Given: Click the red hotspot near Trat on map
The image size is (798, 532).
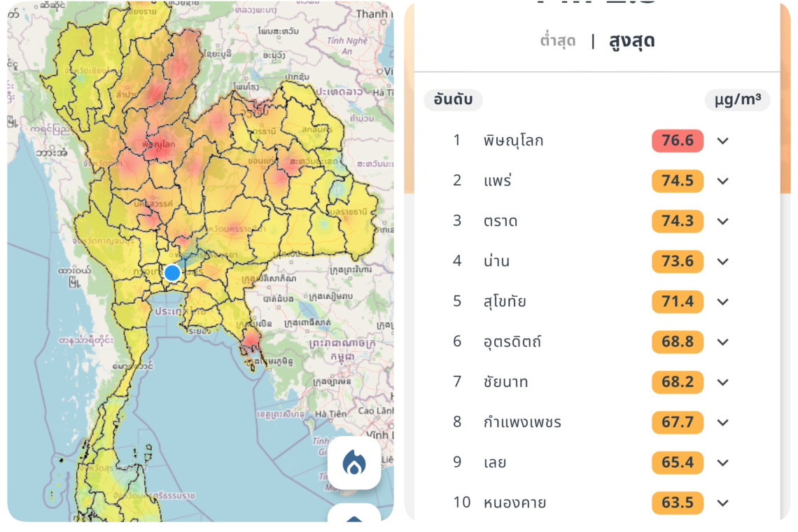Looking at the screenshot, I should pyautogui.click(x=250, y=341).
